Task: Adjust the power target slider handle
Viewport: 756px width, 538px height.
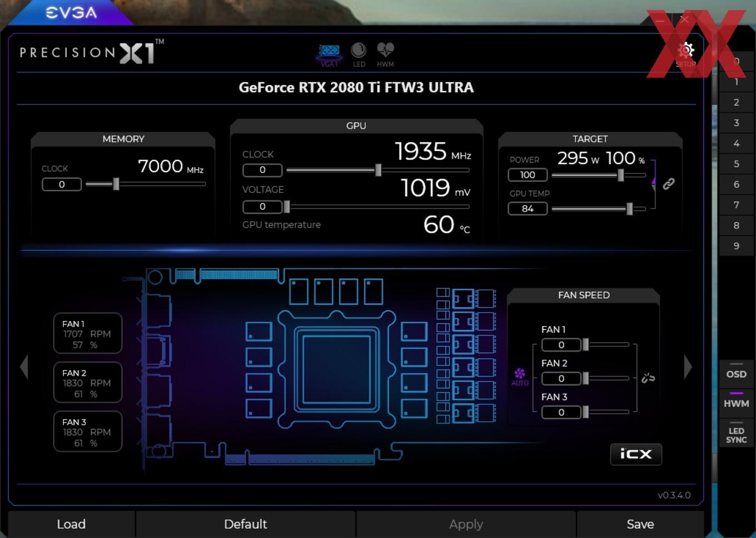Action: [621, 175]
